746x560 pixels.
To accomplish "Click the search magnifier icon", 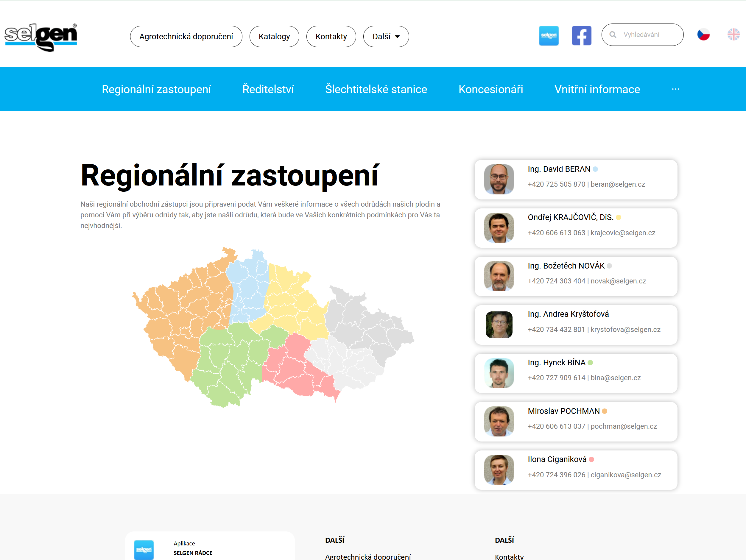I will [x=613, y=35].
